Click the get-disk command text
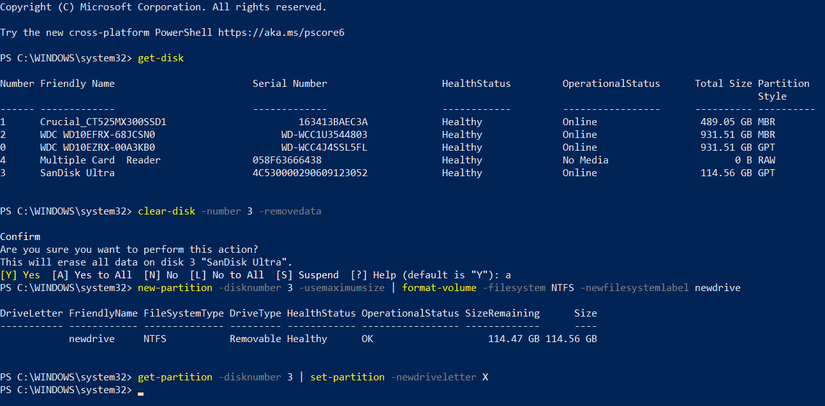 point(161,58)
